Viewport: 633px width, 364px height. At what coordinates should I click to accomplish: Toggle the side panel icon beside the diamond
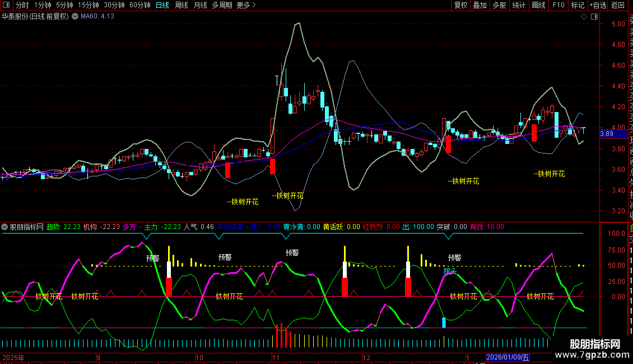tap(593, 17)
